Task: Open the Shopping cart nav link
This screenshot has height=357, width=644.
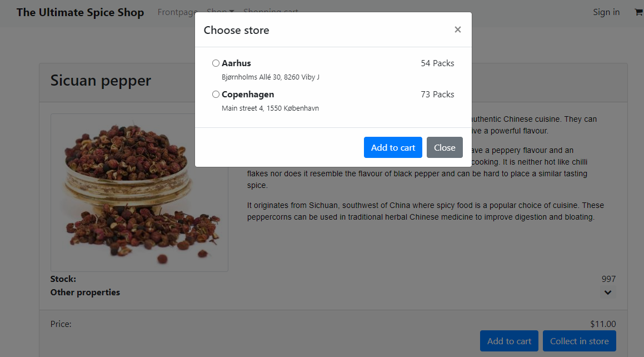Action: (x=271, y=12)
